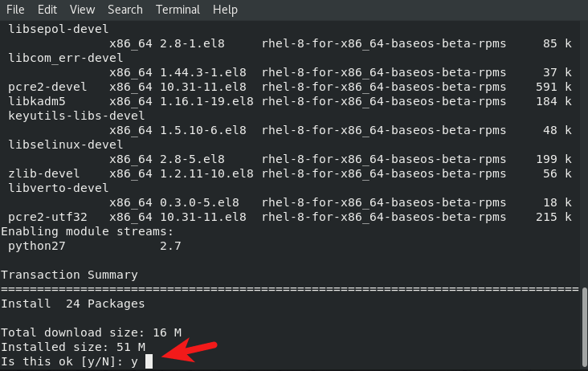Open the Terminal menu
The height and width of the screenshot is (371, 588).
[x=178, y=10]
